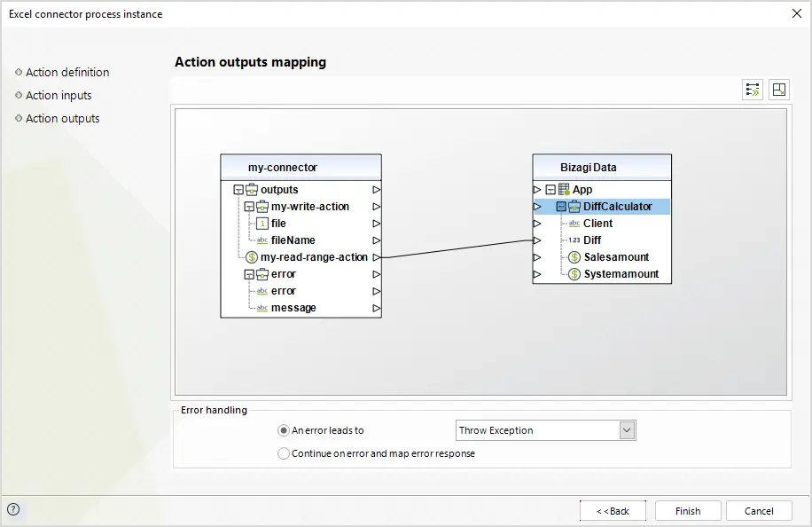
Task: Click the App entity table icon
Action: click(564, 190)
